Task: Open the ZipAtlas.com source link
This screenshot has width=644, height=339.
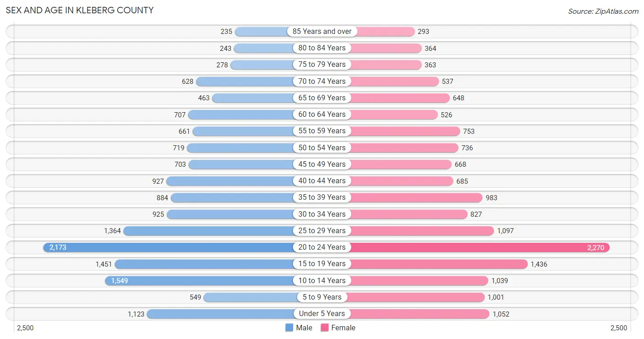Action: (x=603, y=11)
